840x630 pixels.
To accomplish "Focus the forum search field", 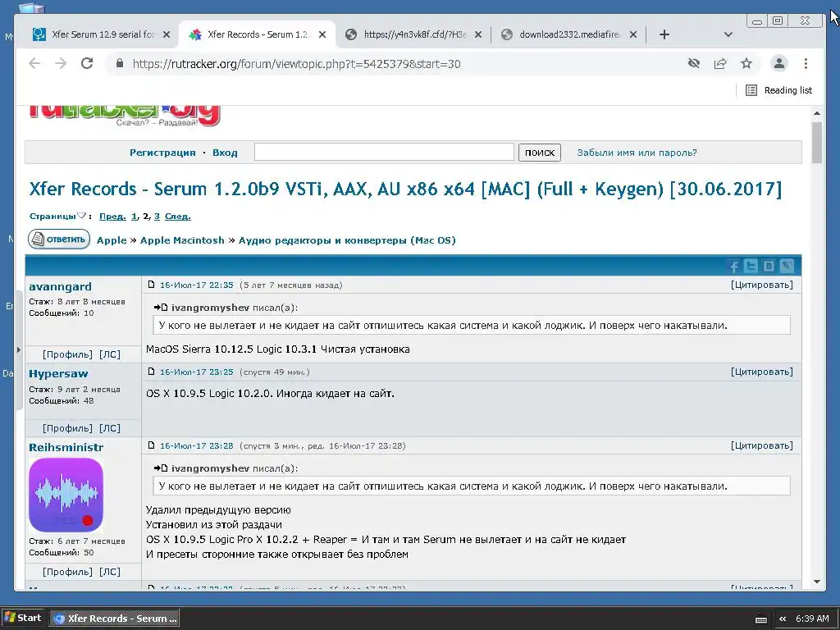I will tap(384, 152).
